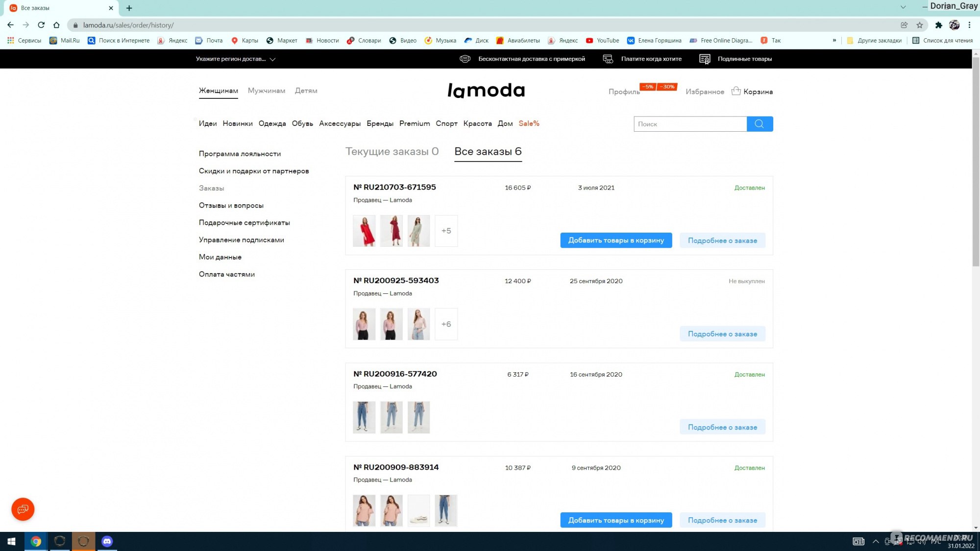This screenshot has width=980, height=551.
Task: Click the blue search magnifier button
Action: tap(759, 124)
